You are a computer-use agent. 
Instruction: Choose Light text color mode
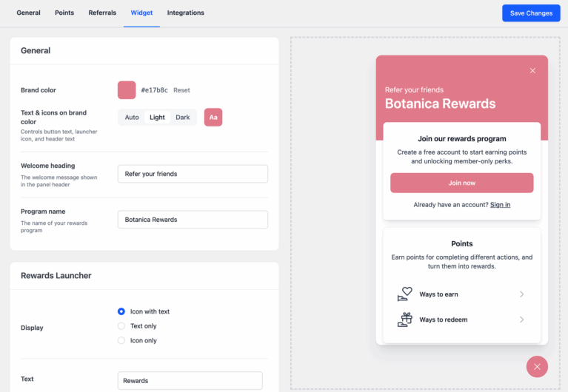pos(157,118)
